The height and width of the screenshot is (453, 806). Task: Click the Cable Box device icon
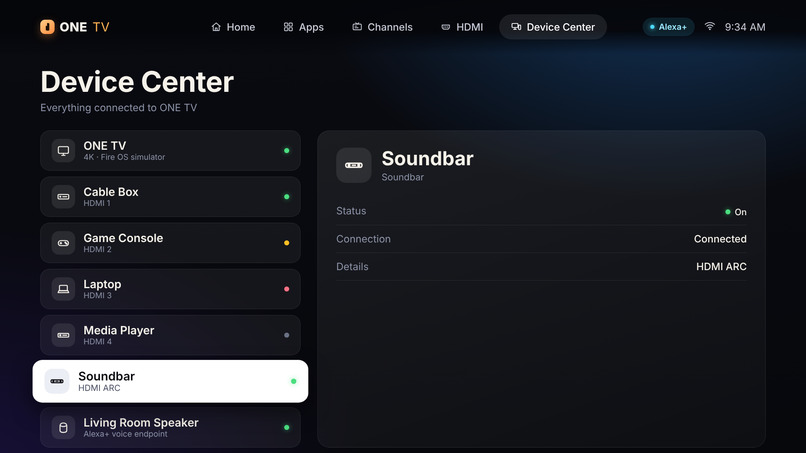[x=63, y=197]
